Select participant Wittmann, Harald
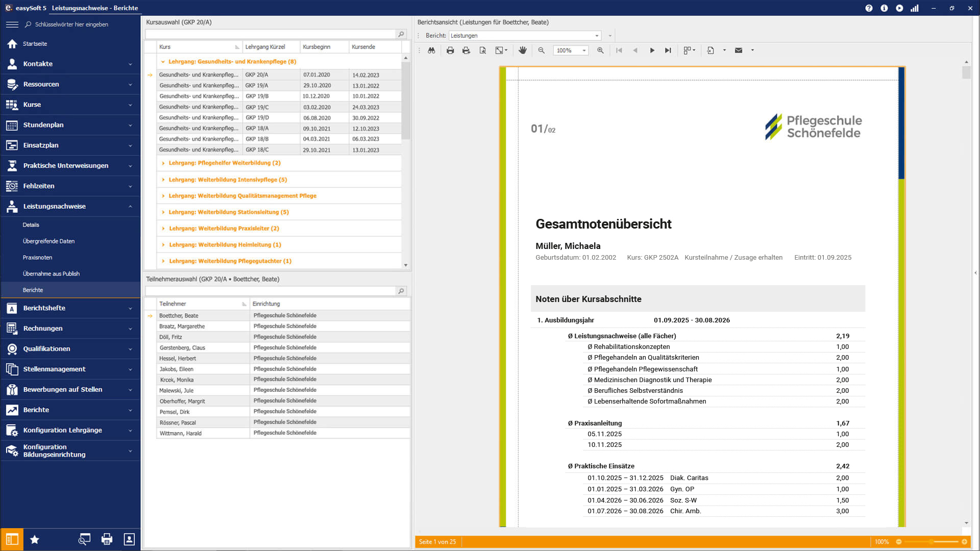The width and height of the screenshot is (980, 551). click(283, 433)
